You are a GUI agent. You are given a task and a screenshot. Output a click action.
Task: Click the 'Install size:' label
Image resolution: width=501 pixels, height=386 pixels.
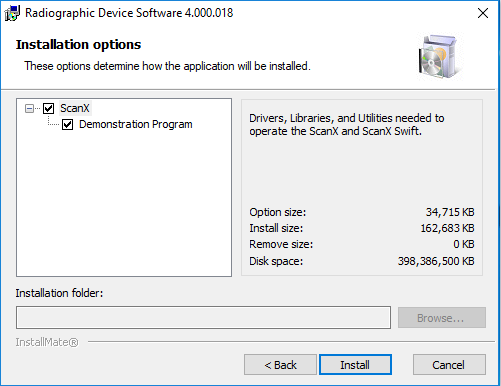coord(276,228)
